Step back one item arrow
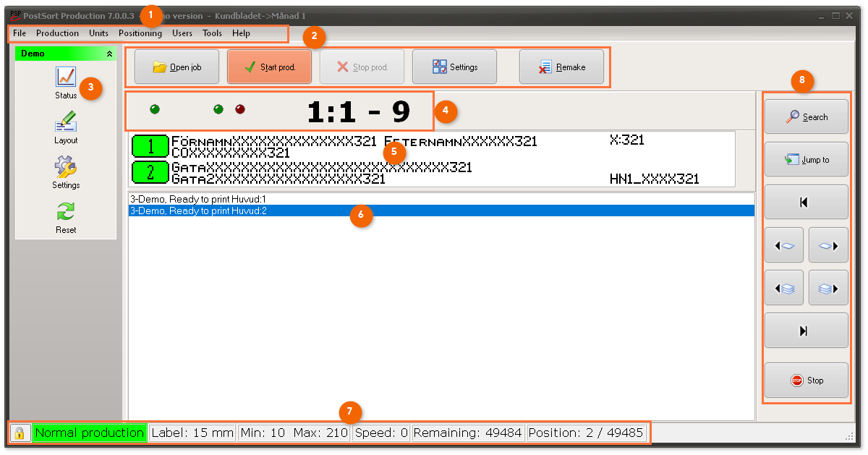 click(784, 245)
